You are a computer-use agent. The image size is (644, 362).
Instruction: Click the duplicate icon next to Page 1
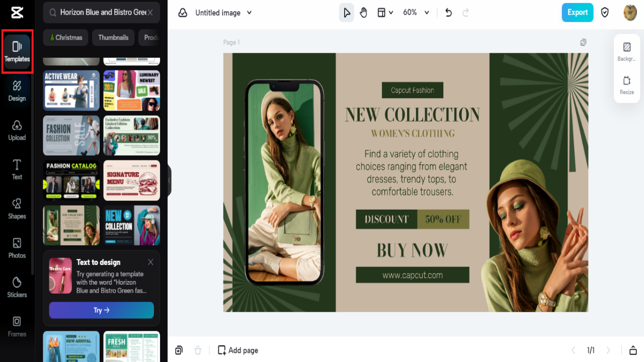tap(583, 42)
